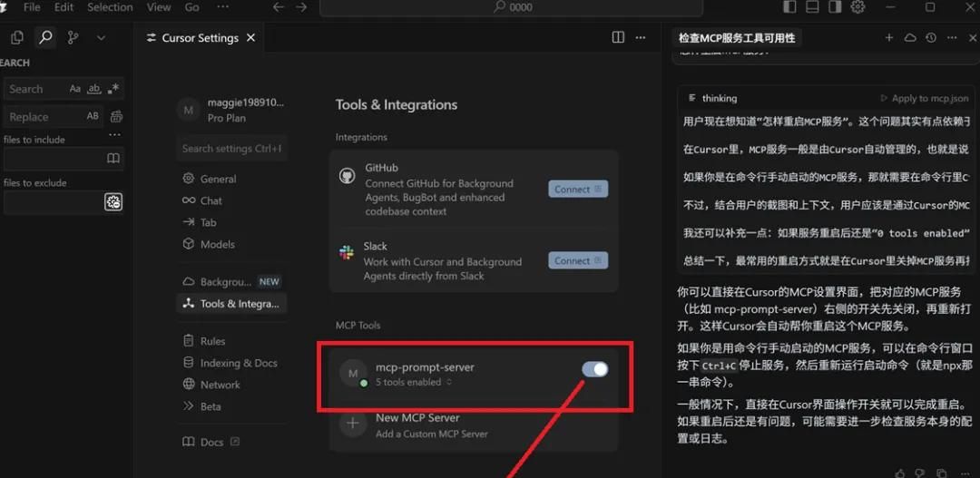Open the File menu
980x478 pixels.
point(31,7)
